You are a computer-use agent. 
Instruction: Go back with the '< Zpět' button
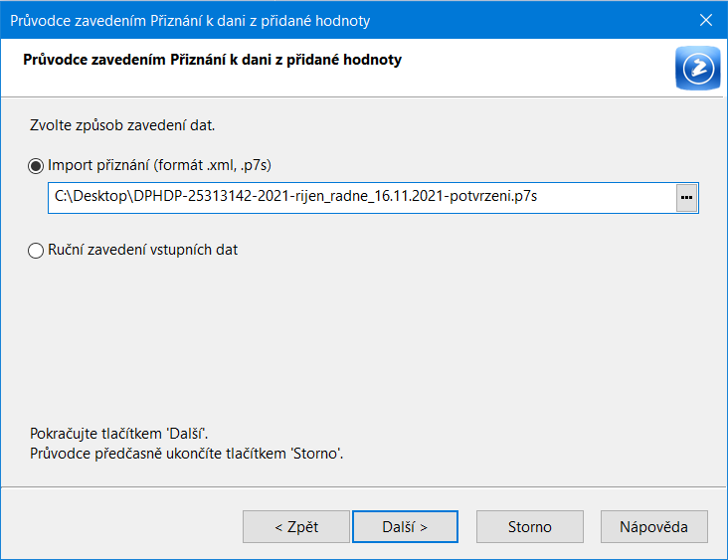(x=296, y=526)
